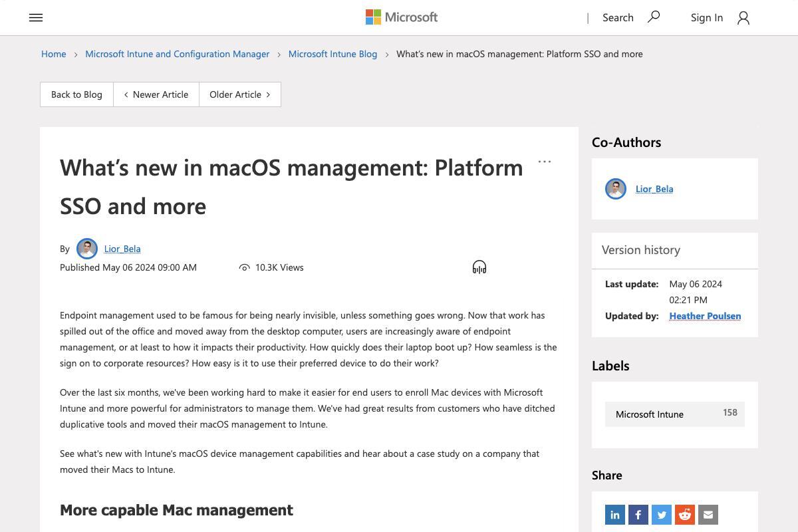The height and width of the screenshot is (532, 798).
Task: Share article on Twitter
Action: [662, 515]
